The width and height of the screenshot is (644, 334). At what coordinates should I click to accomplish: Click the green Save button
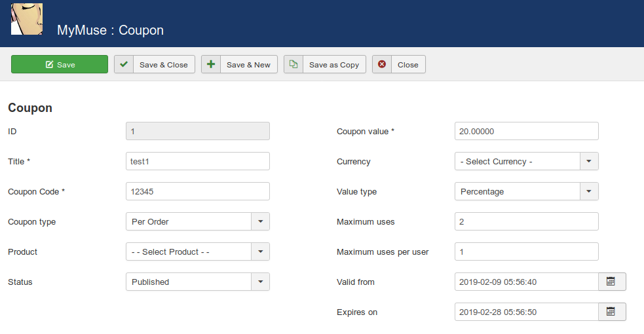[x=60, y=64]
